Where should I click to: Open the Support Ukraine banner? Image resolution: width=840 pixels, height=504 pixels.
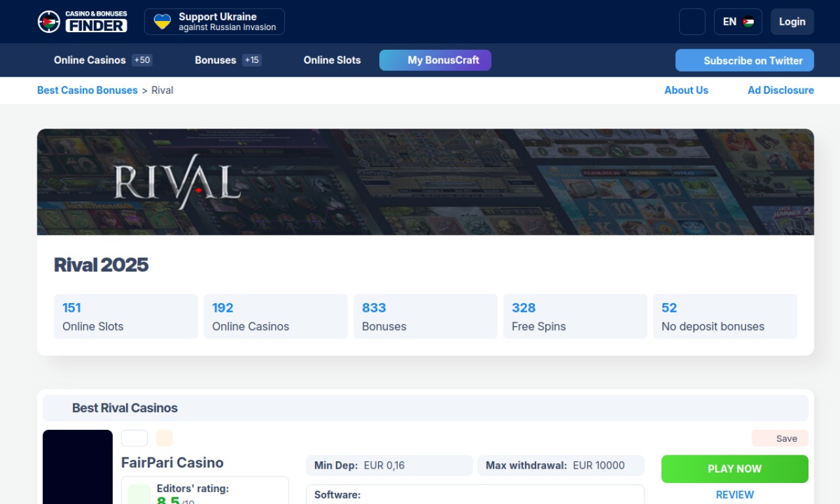tap(215, 22)
